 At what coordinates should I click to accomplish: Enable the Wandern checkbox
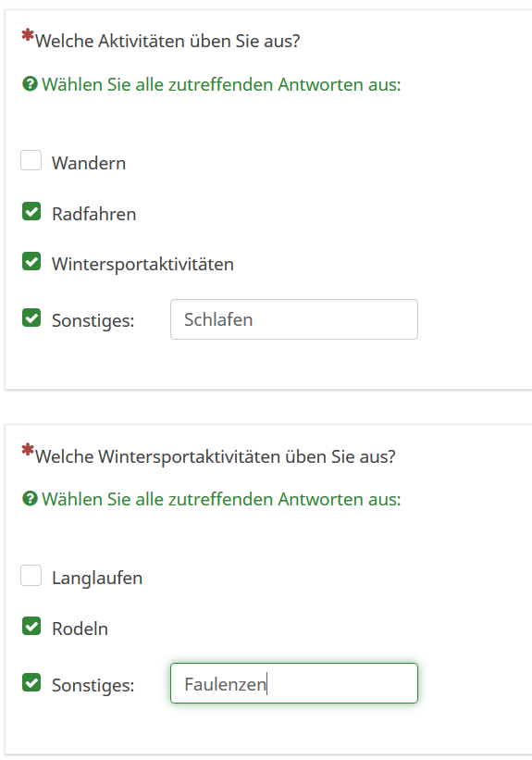31,160
